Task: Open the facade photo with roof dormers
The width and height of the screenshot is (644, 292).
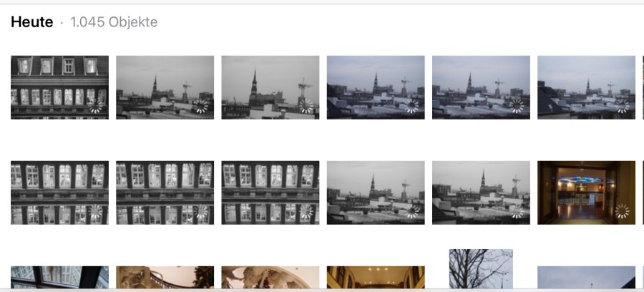Action: click(x=59, y=87)
